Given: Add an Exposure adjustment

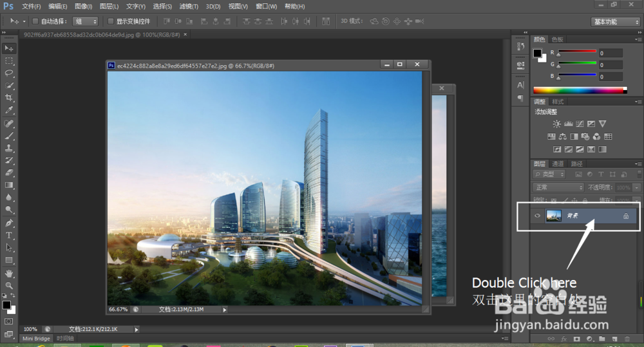Looking at the screenshot, I should tap(591, 124).
